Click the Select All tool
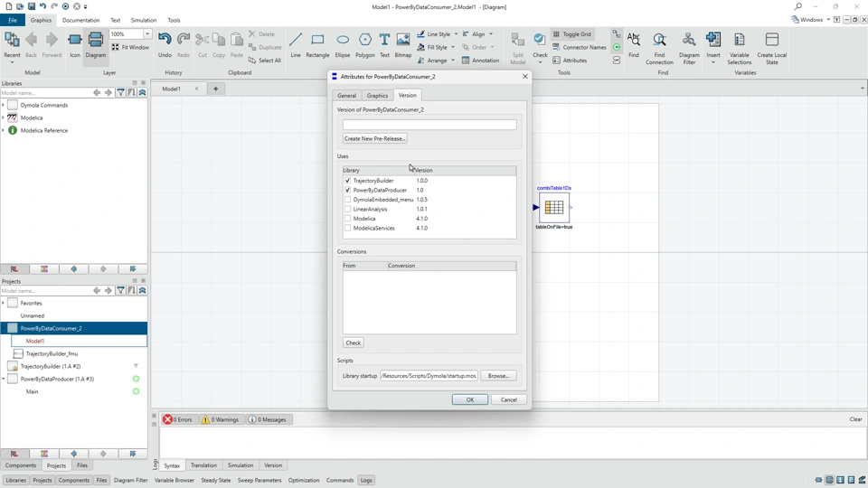This screenshot has width=868, height=488. (x=265, y=61)
